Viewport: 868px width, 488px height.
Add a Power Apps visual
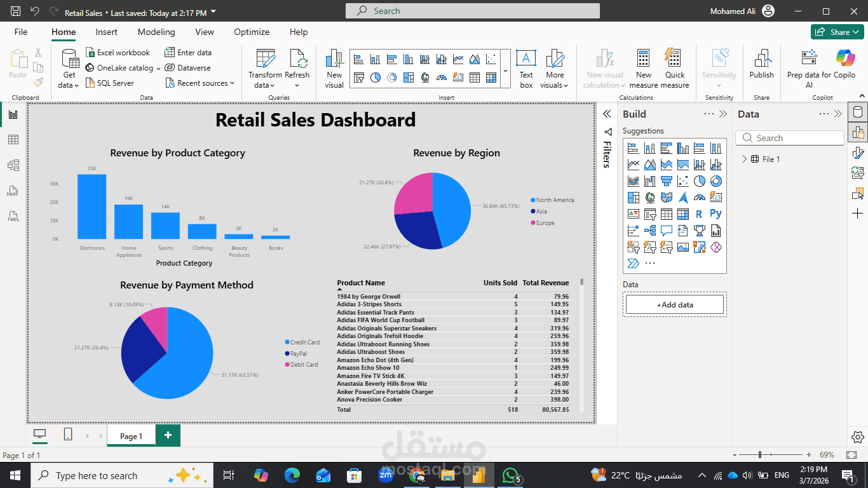point(716,247)
